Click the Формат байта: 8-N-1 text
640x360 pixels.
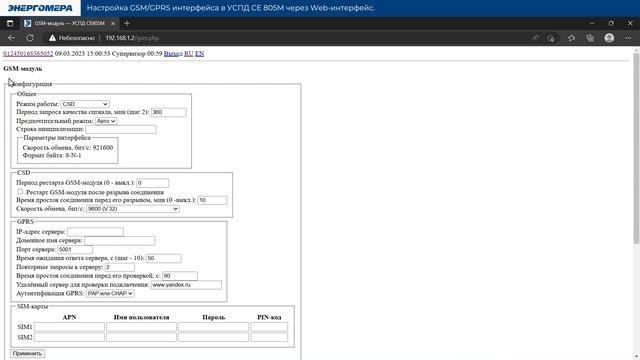tap(52, 156)
